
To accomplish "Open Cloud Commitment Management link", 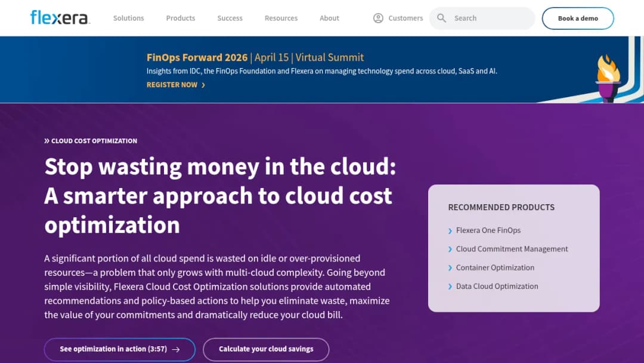I will (x=512, y=249).
